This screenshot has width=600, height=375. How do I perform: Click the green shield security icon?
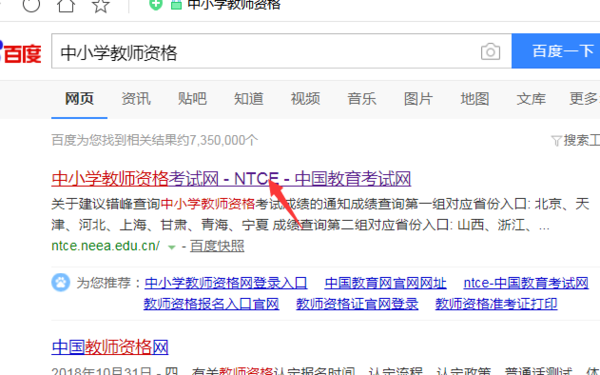tap(156, 5)
